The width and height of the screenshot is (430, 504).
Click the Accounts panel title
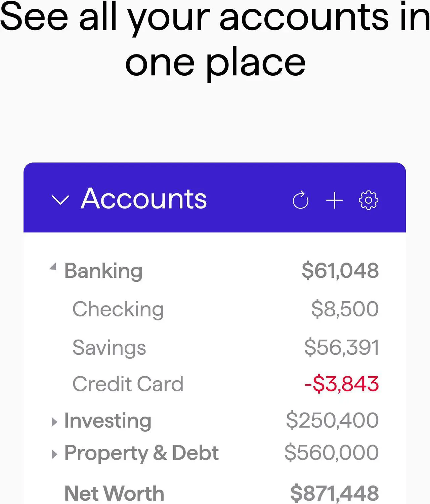tap(144, 199)
